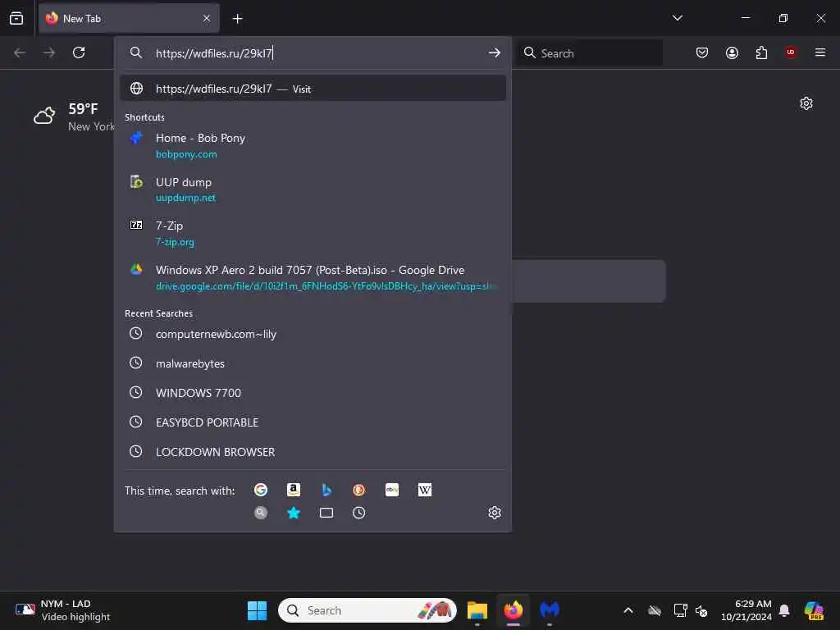Search in open Tabs icon
This screenshot has height=630, width=840.
point(326,513)
